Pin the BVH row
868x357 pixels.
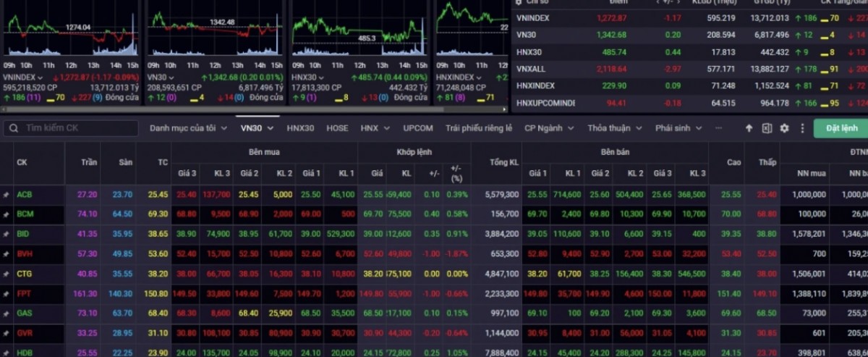point(6,255)
